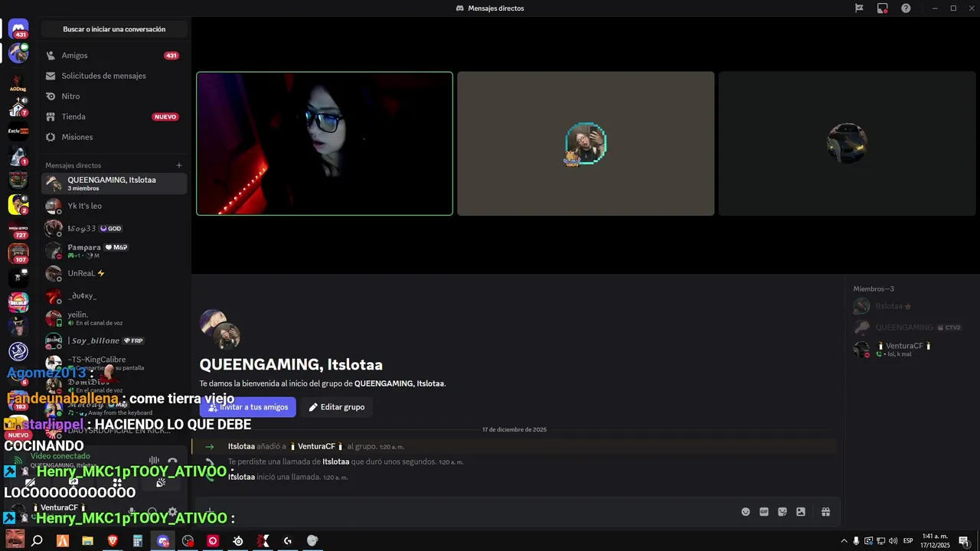Open server with 107 badge in sidebar

pos(18,253)
